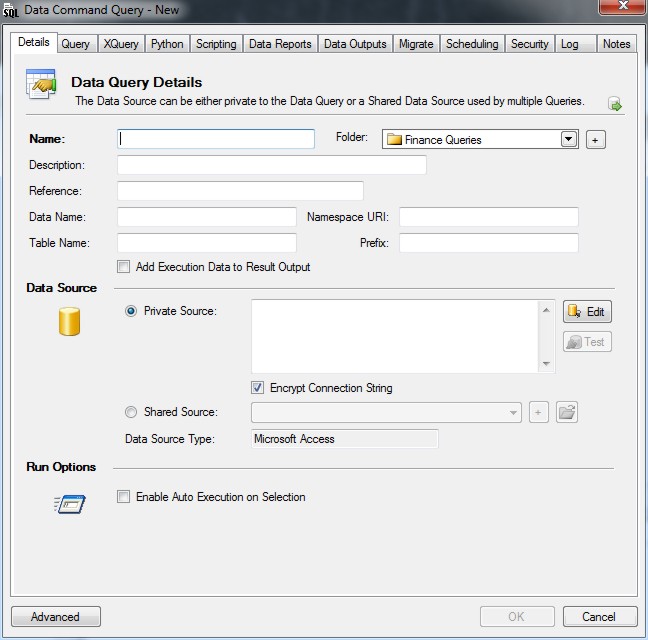648x640 pixels.
Task: Click the browse folder icon beside Shared Source
Action: coord(567,412)
